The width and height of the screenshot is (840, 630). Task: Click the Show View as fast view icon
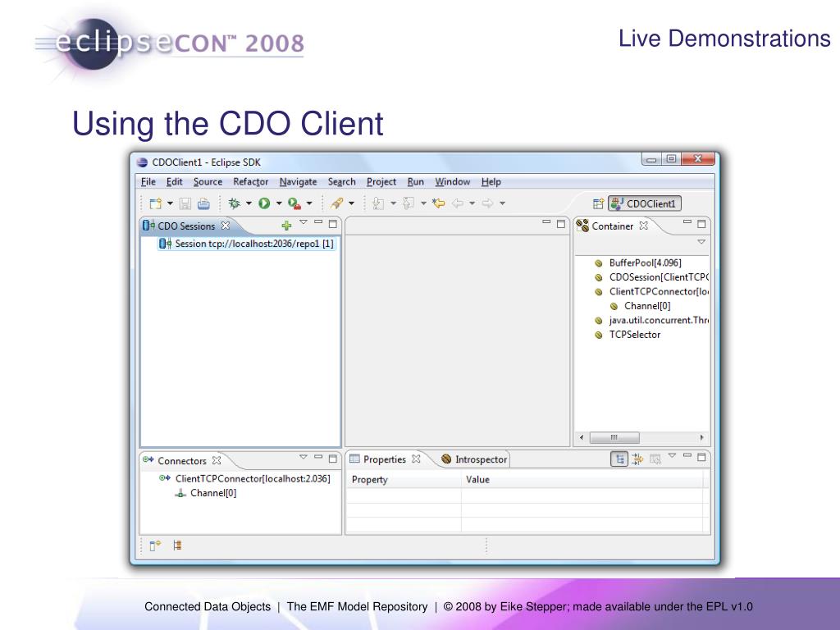pos(155,546)
